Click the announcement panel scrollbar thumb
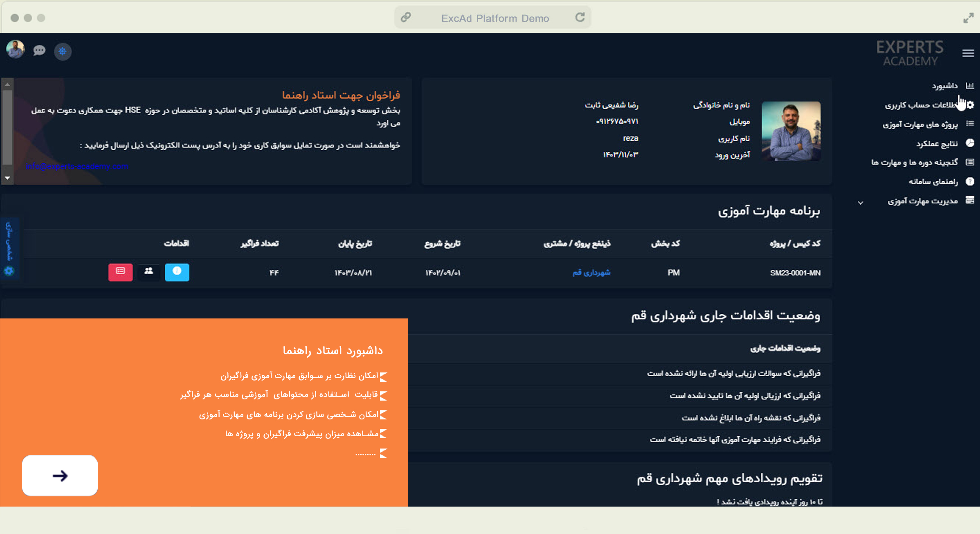Viewport: 980px width, 534px height. coord(7,127)
